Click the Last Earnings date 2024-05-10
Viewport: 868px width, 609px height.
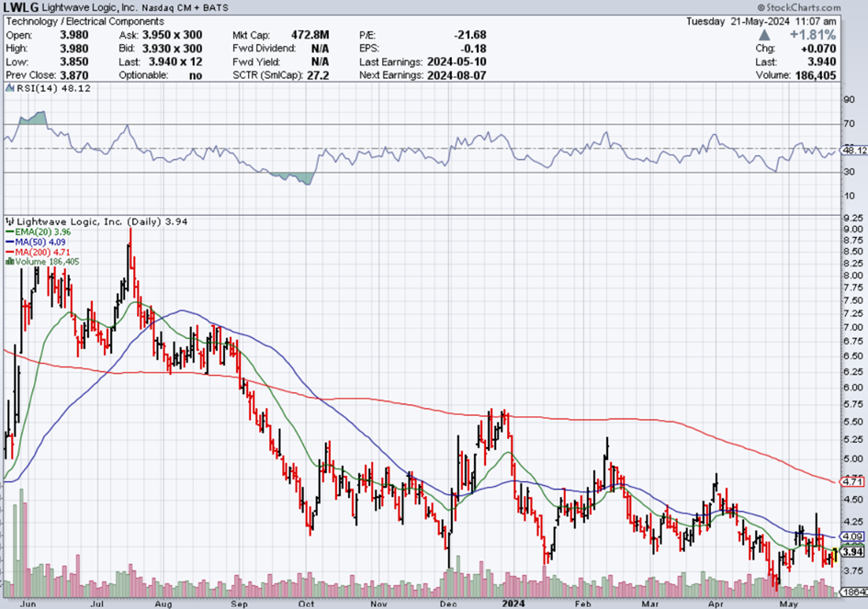[457, 62]
